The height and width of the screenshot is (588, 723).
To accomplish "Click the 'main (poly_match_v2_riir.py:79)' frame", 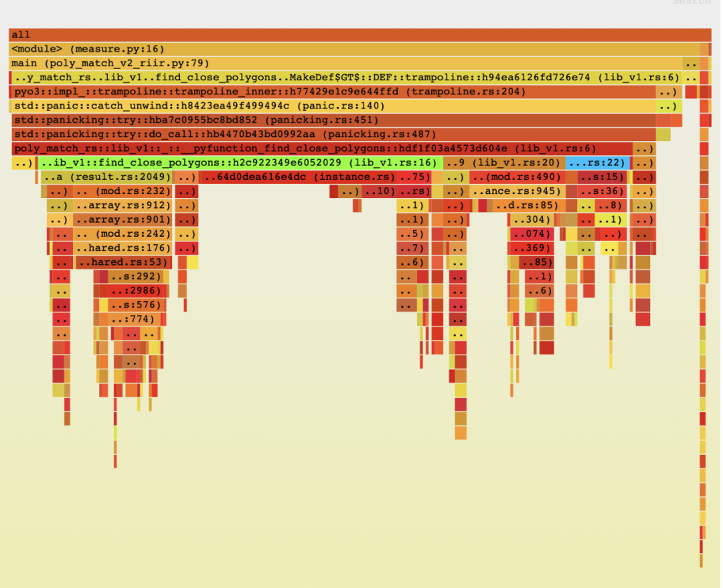I will click(345, 63).
